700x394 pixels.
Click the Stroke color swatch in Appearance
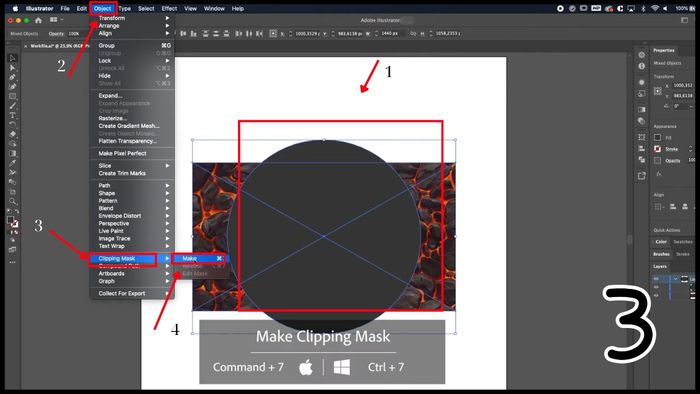[x=658, y=149]
